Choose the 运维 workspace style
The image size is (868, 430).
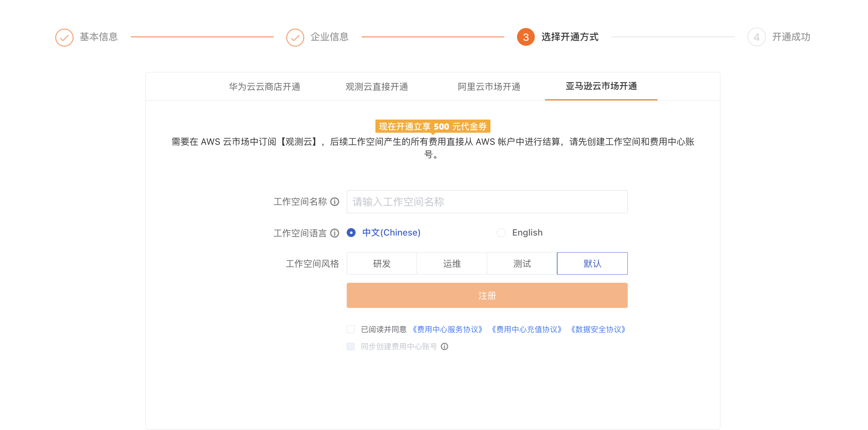point(452,264)
